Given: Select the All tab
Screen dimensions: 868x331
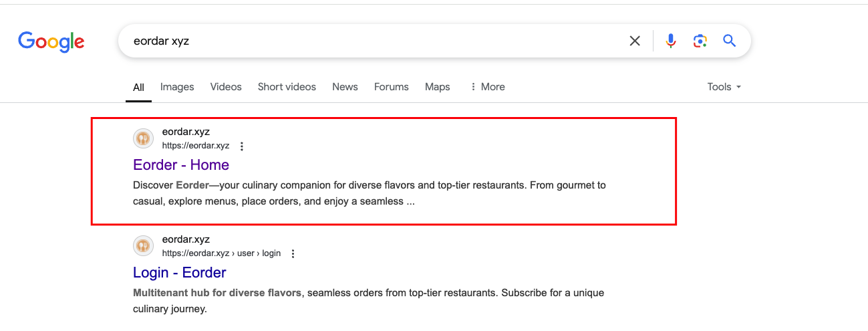Looking at the screenshot, I should (x=138, y=87).
